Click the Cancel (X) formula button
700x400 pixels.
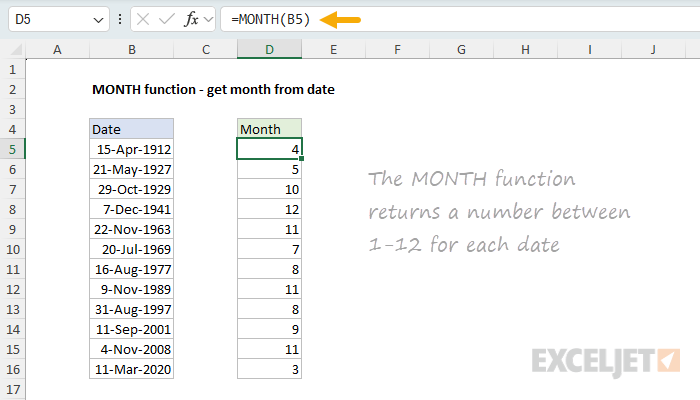point(143,20)
